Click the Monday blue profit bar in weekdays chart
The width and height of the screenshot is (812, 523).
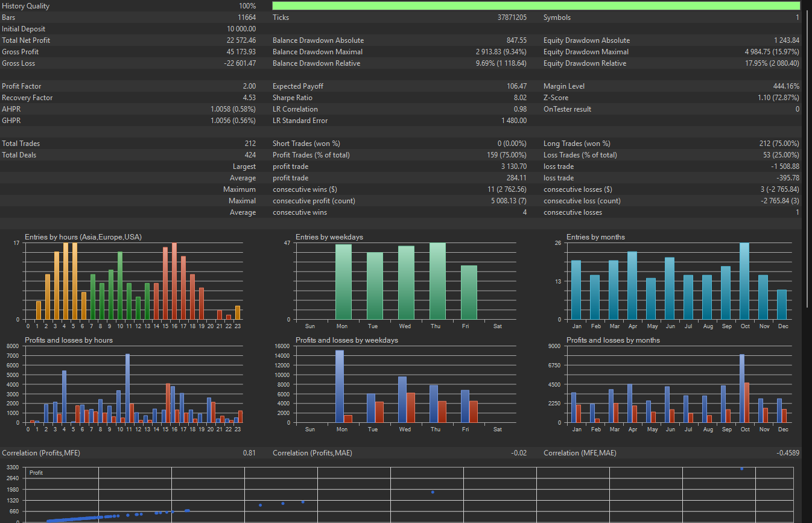(x=340, y=386)
